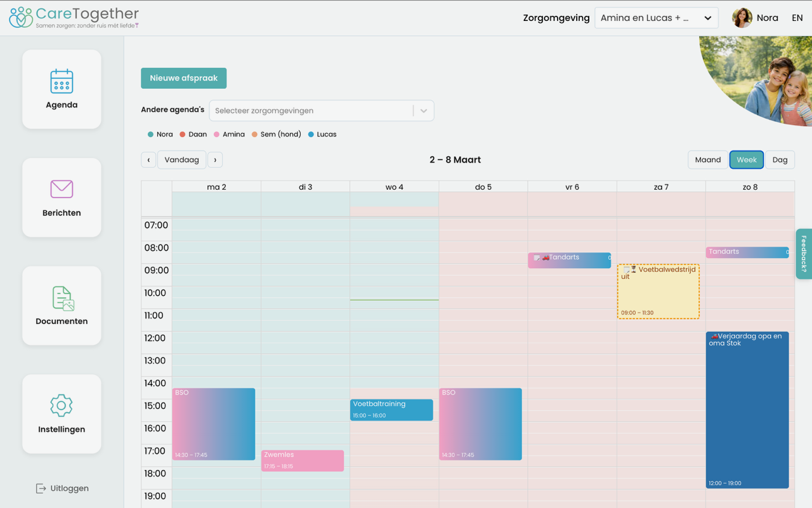The width and height of the screenshot is (812, 508).
Task: Toggle the Daan legend dot
Action: (x=182, y=135)
